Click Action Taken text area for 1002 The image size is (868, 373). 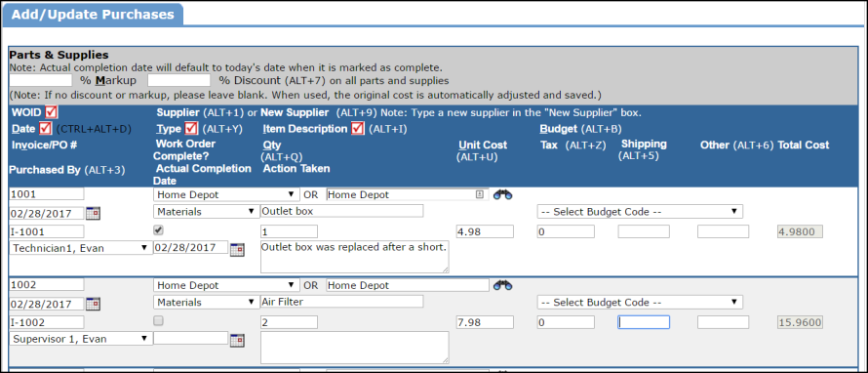tap(354, 348)
